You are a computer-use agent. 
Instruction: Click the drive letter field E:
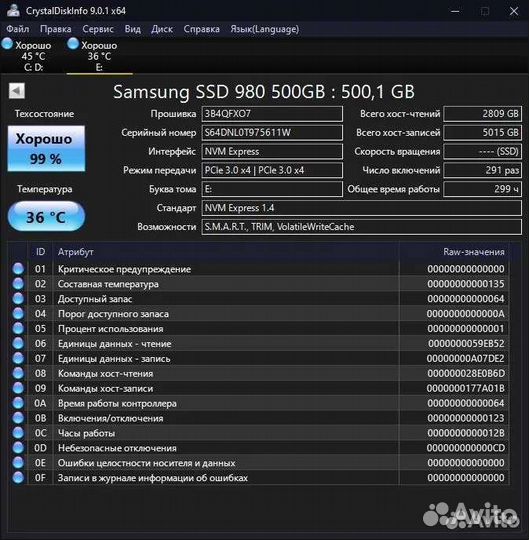click(x=272, y=189)
